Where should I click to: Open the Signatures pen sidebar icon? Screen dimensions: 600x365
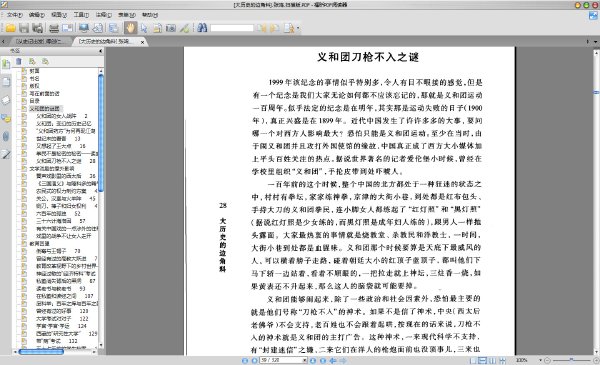pos(6,154)
